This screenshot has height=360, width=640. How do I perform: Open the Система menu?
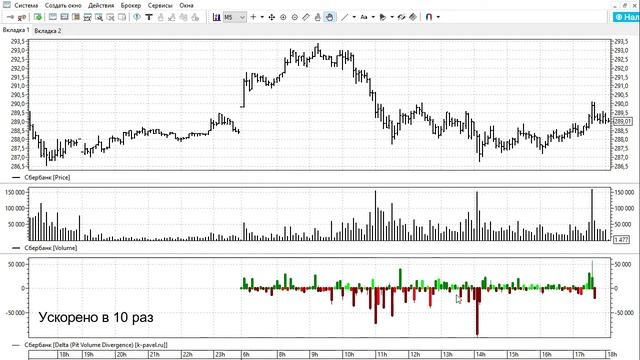point(26,6)
